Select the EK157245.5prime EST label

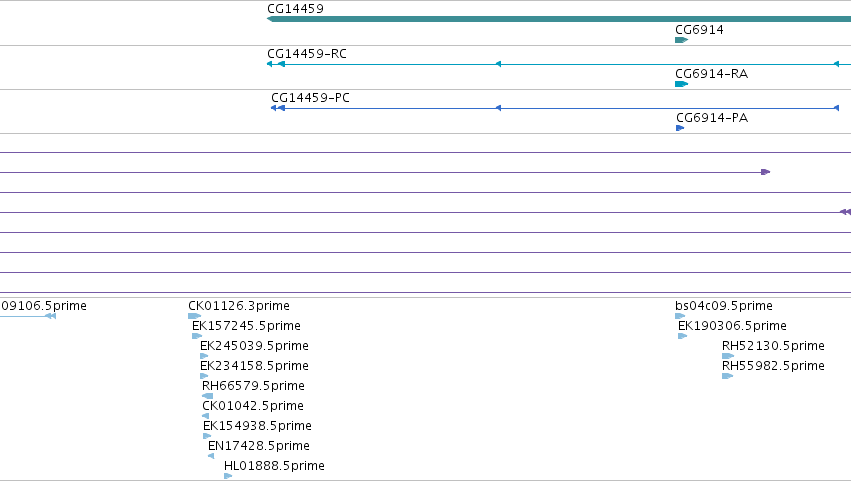[246, 326]
